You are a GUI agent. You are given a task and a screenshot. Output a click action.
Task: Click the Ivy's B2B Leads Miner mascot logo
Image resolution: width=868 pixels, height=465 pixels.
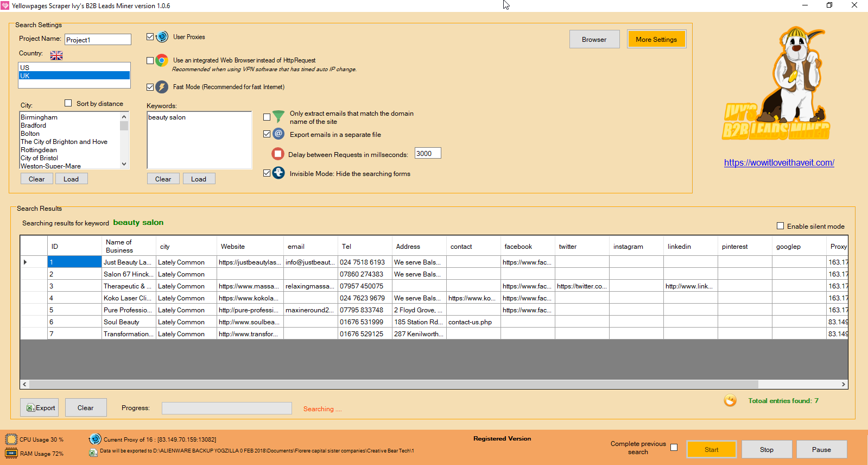777,84
